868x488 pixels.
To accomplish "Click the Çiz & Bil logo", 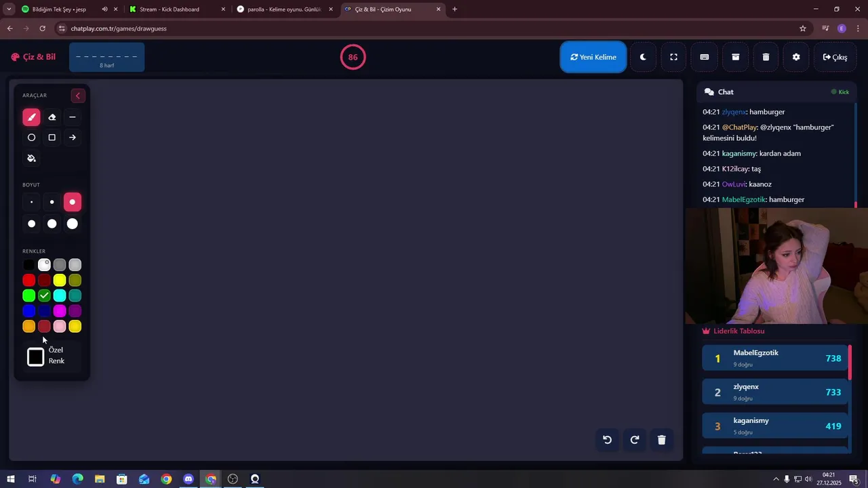I will [x=33, y=57].
